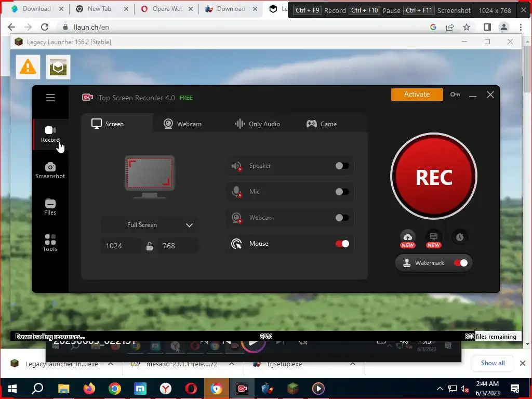Open the Chrome profile avatar

504,27
